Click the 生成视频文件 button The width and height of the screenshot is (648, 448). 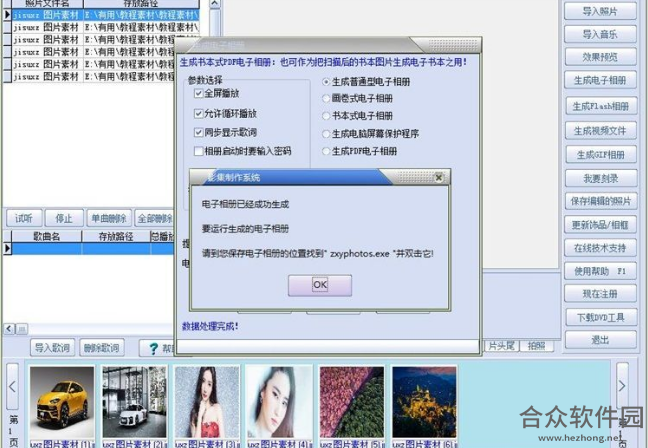[x=600, y=131]
